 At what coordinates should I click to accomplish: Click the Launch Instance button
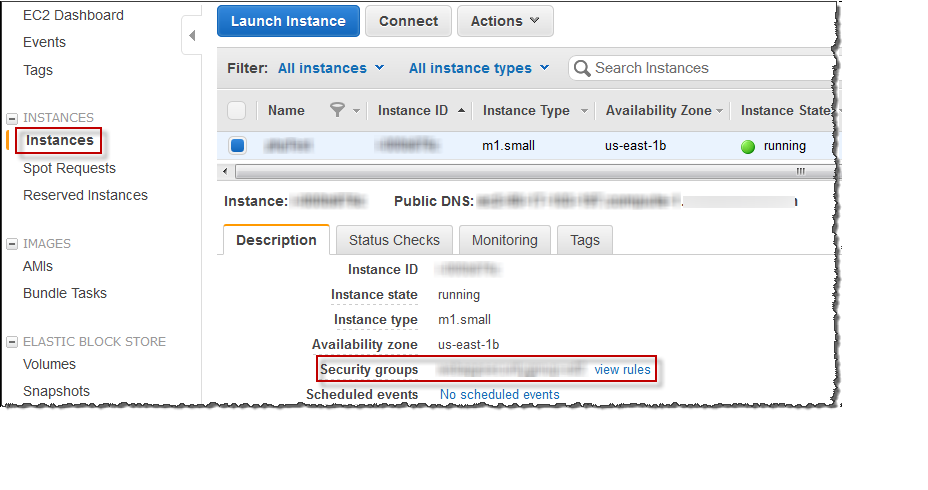click(288, 21)
